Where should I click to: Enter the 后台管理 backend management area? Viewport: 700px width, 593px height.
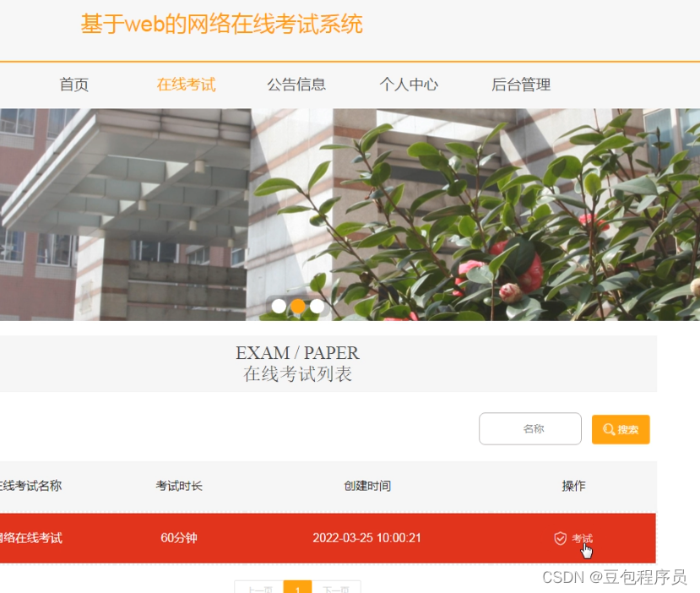[x=520, y=84]
